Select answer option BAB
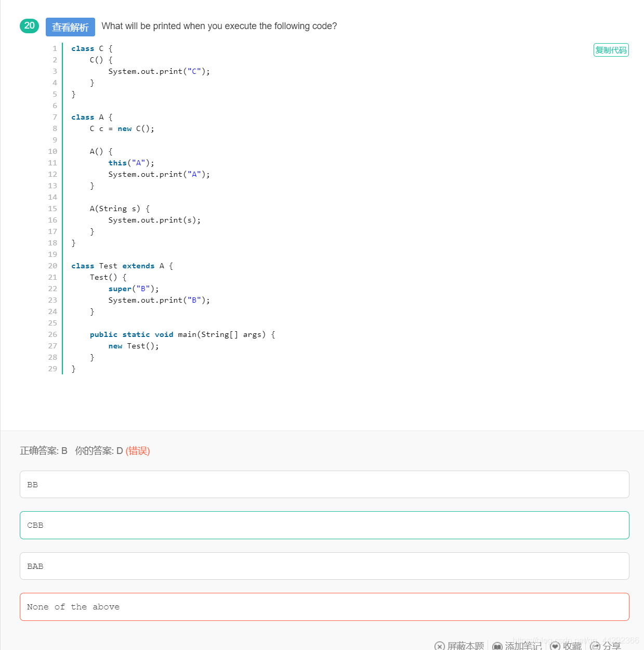This screenshot has width=644, height=650. [x=324, y=566]
